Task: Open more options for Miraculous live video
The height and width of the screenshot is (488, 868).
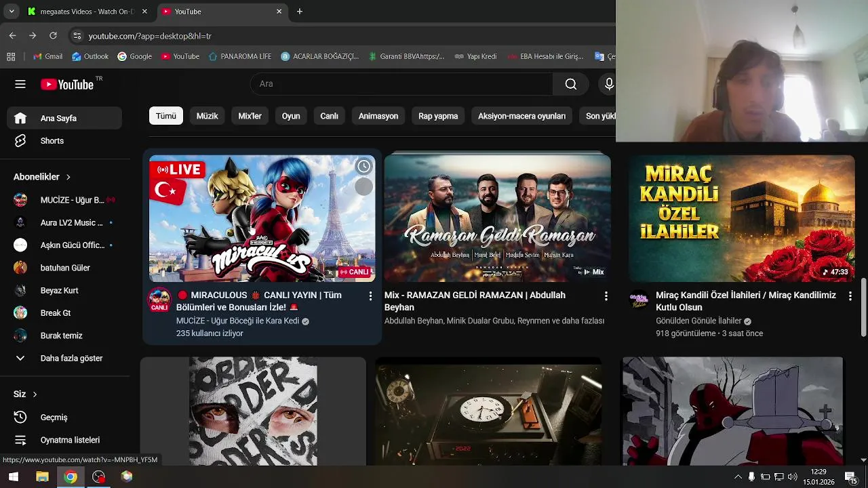Action: pos(370,296)
